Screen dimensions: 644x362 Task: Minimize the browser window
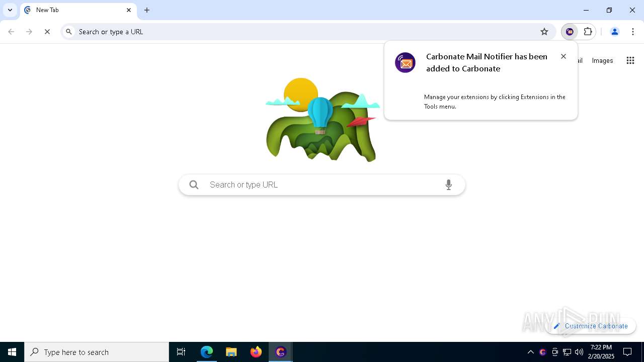pos(586,10)
